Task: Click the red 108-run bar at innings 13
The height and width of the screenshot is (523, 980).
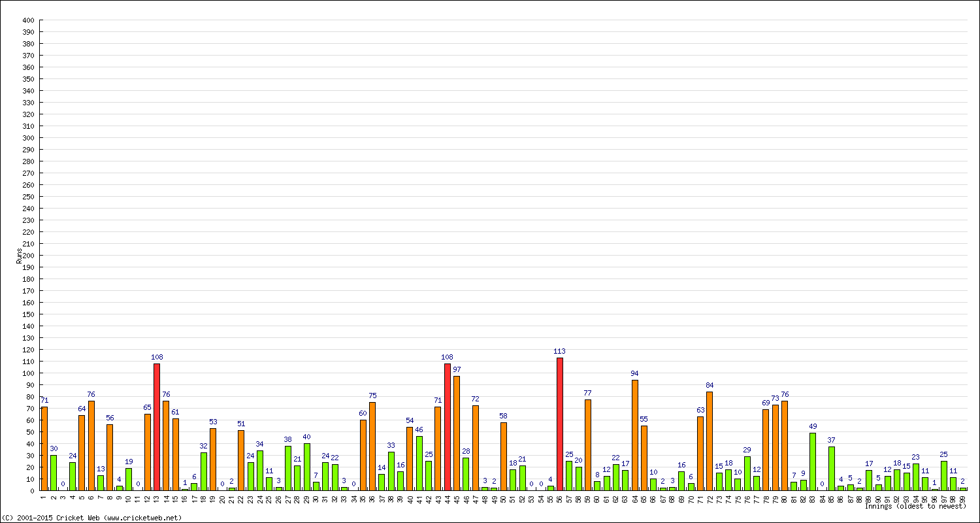Action: [x=157, y=427]
